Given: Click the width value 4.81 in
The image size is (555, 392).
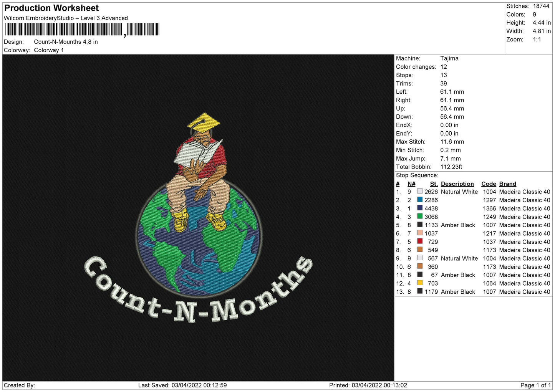Looking at the screenshot, I should coord(542,31).
